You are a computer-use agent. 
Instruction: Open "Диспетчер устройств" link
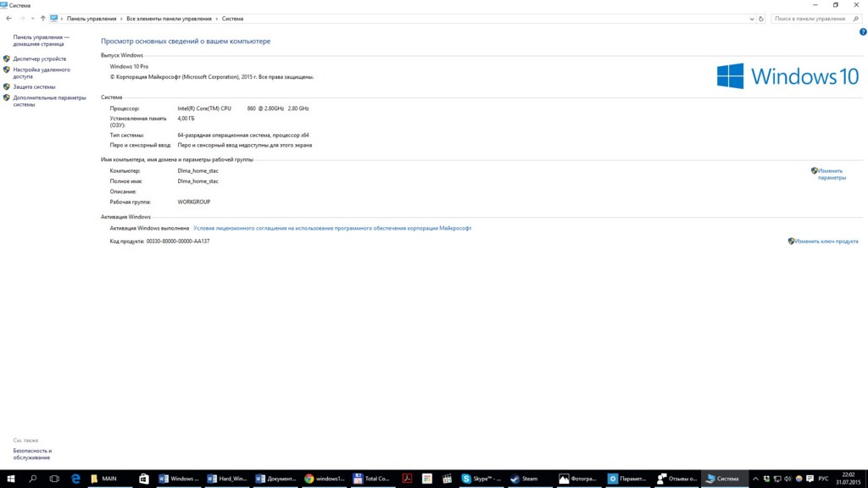[39, 58]
